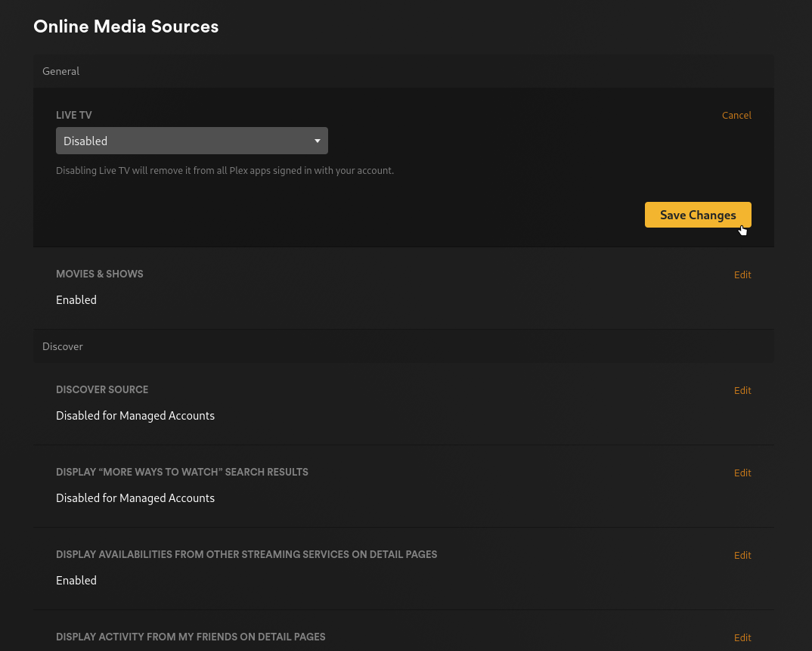812x651 pixels.
Task: Edit the More Ways to Watch setting
Action: (742, 473)
